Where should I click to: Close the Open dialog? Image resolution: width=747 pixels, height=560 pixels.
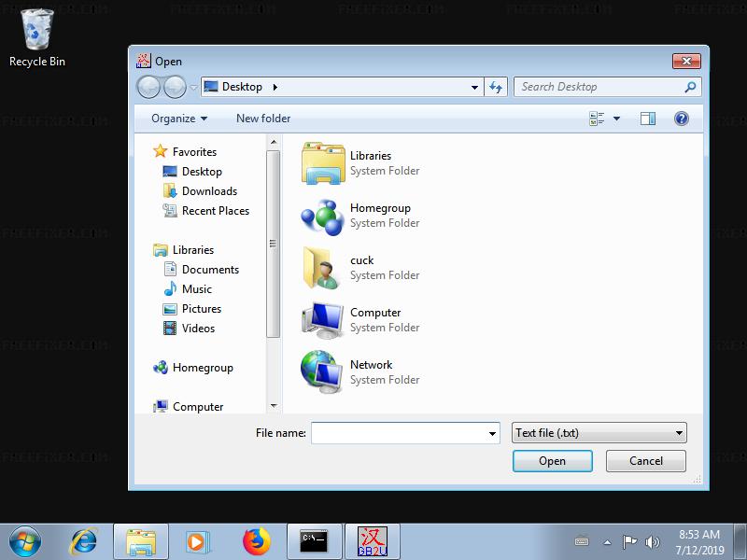click(x=686, y=61)
